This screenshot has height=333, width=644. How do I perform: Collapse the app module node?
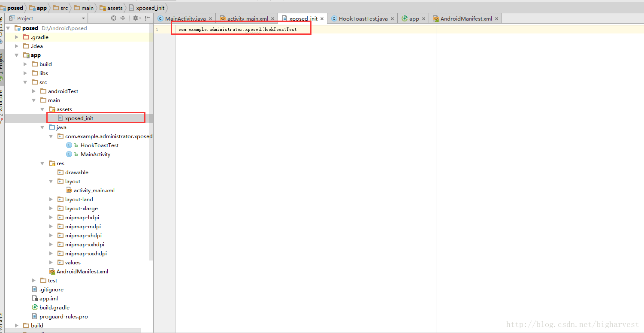pyautogui.click(x=17, y=55)
